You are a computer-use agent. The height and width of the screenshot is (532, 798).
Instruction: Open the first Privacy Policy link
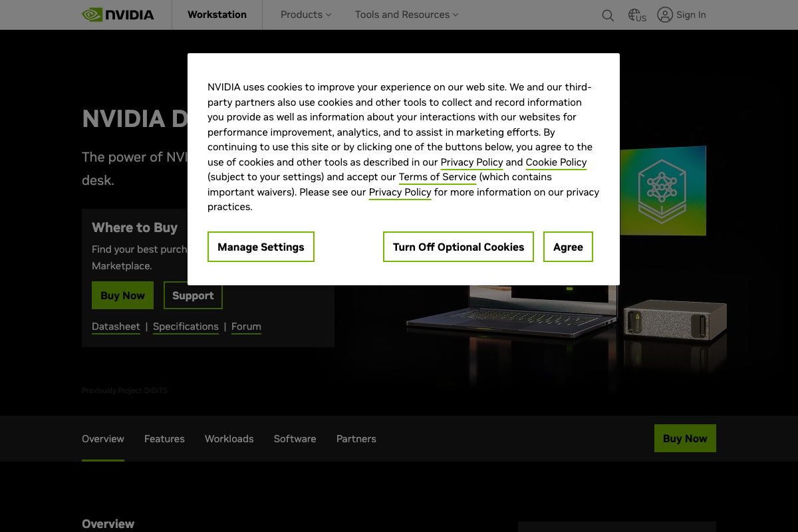(471, 162)
